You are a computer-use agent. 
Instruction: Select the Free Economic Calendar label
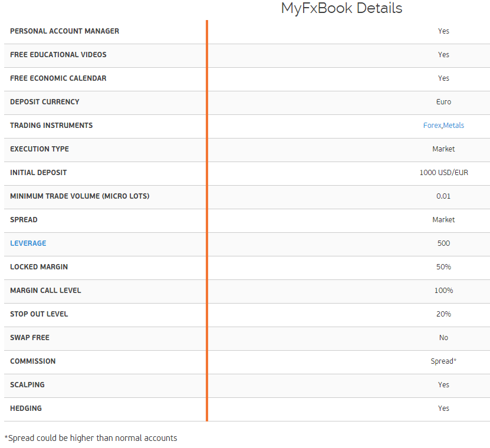pos(58,78)
